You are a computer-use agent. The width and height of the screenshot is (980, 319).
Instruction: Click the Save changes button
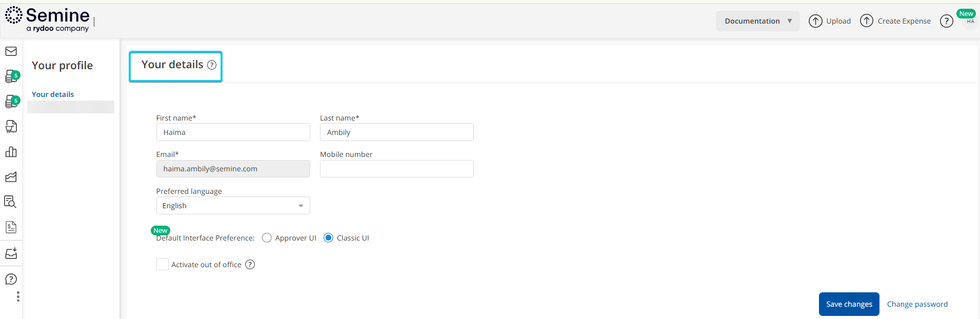(849, 304)
